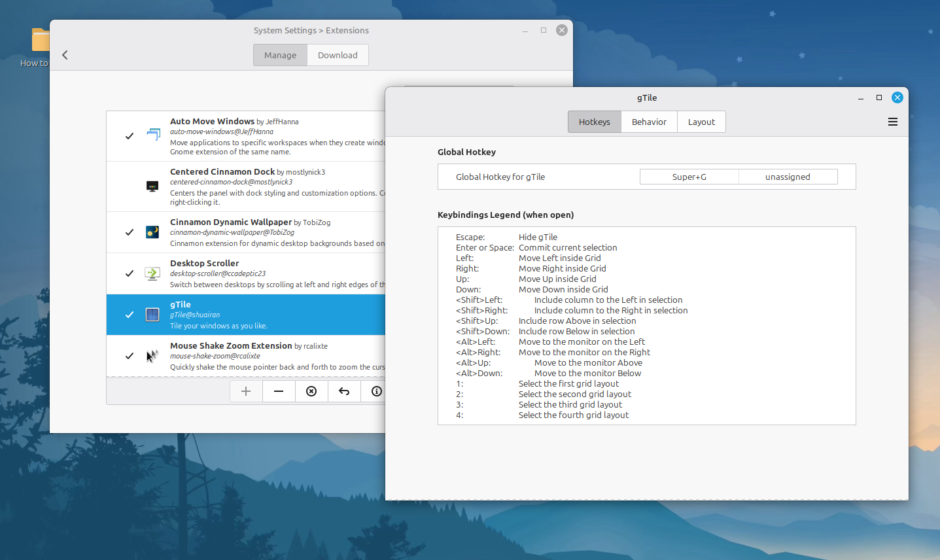
Task: Click the uninstall extension circle-x button
Action: (311, 391)
